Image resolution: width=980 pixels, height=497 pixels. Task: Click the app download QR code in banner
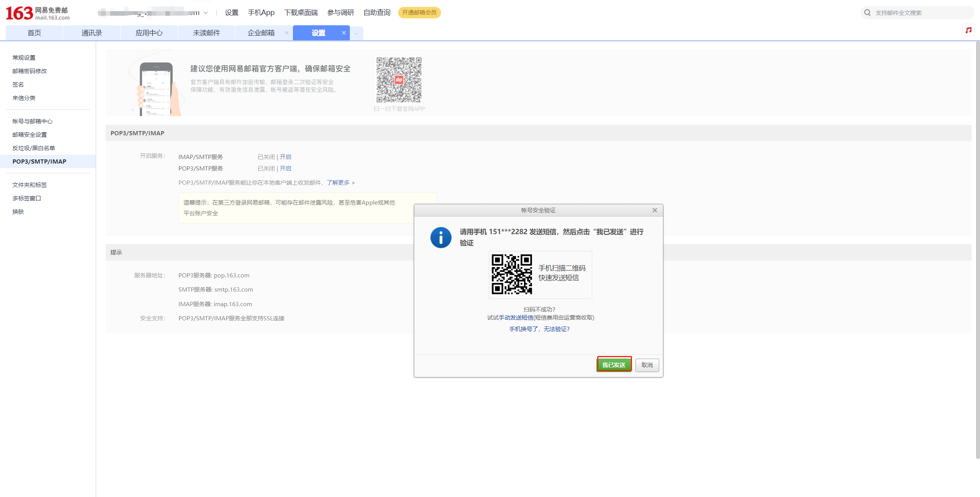click(399, 80)
